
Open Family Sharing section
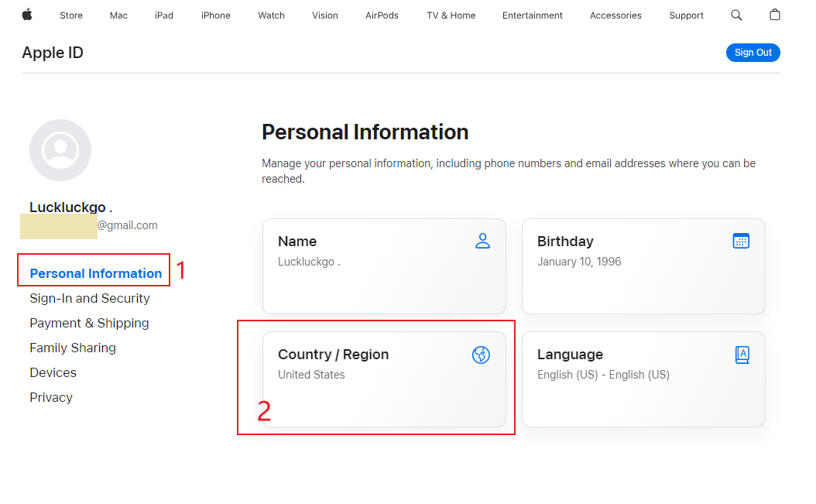[73, 348]
